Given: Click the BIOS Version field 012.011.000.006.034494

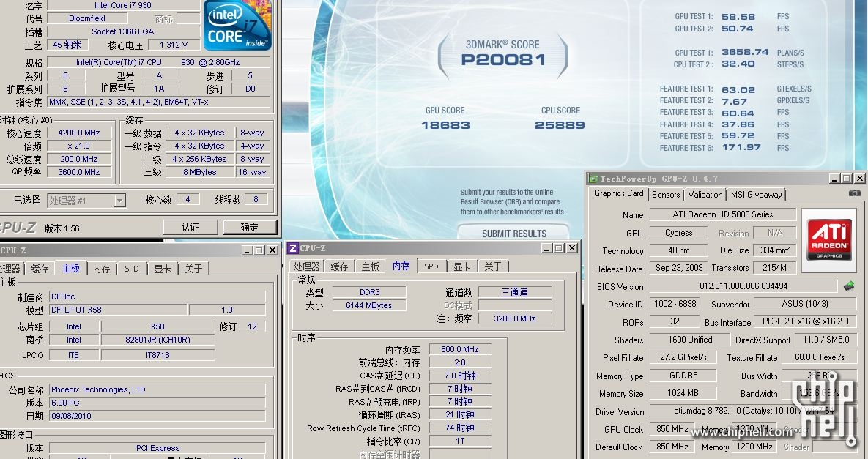Looking at the screenshot, I should click(743, 286).
